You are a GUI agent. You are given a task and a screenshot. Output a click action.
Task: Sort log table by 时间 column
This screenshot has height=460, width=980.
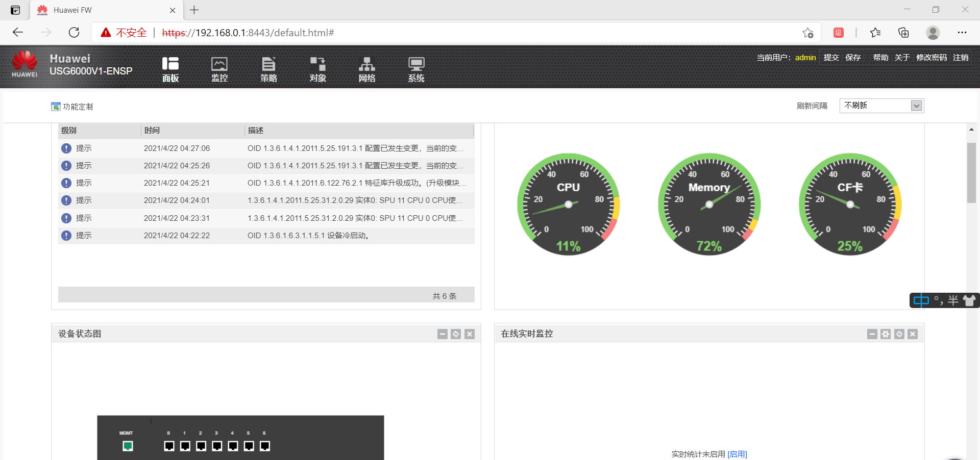click(193, 131)
